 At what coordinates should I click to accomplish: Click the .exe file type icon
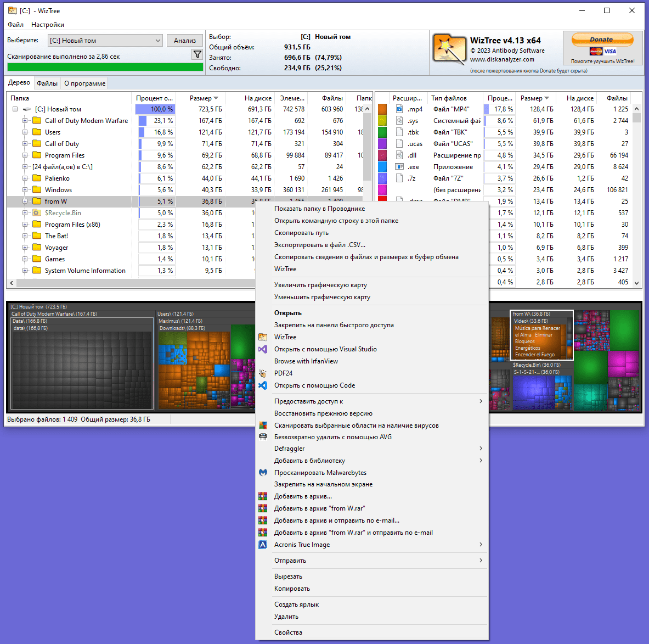click(x=399, y=166)
